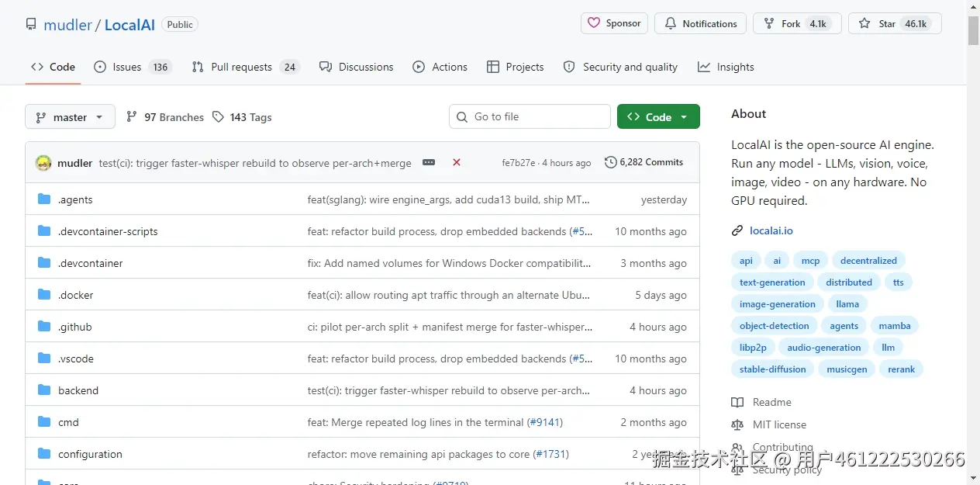The image size is (980, 485).
Task: Open the Projects tab
Action: [x=516, y=67]
